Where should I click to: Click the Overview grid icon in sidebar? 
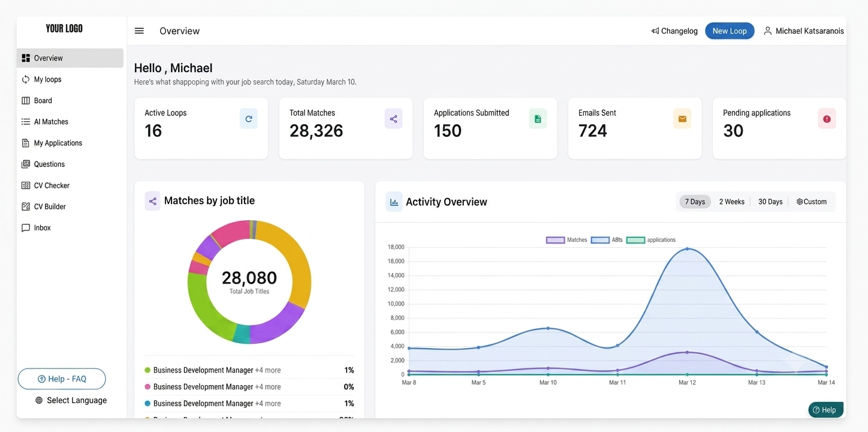click(x=26, y=58)
